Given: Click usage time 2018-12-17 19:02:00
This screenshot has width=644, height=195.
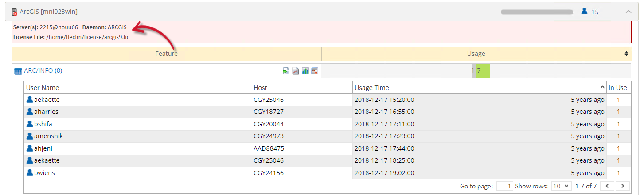Looking at the screenshot, I should point(384,173).
